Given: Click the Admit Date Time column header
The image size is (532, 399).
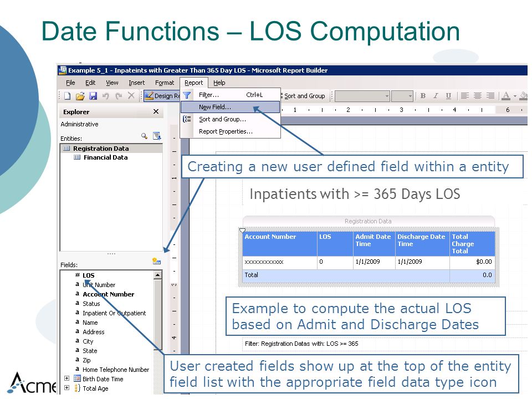Looking at the screenshot, I should click(374, 244).
